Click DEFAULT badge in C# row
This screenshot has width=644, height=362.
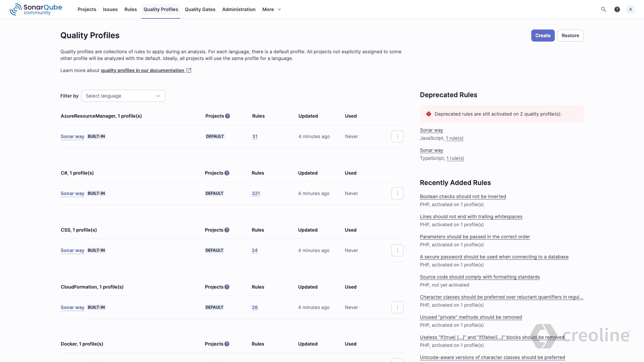214,193
